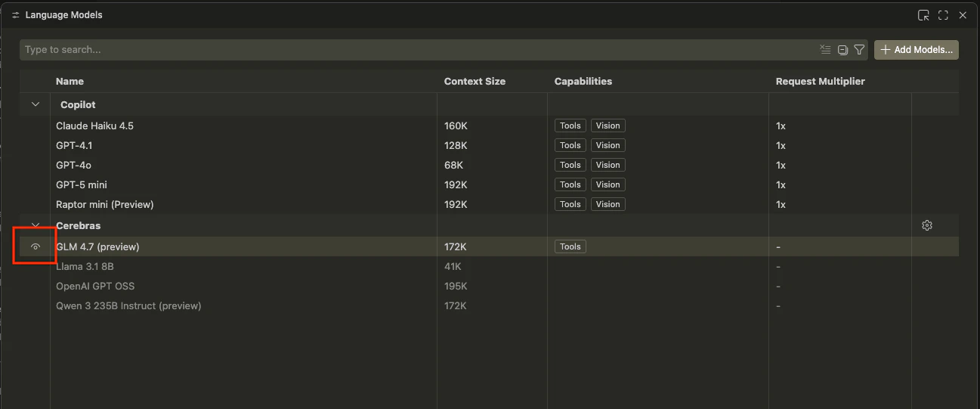
Task: Click the Tools tag for GPT-5 mini
Action: coord(570,184)
